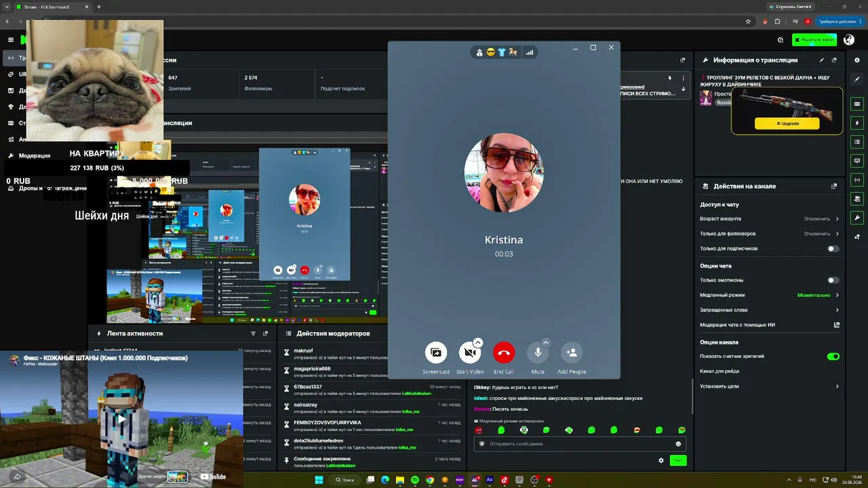This screenshot has width=868, height=488.
Task: Toggle the show viewer counter switch
Action: 833,357
